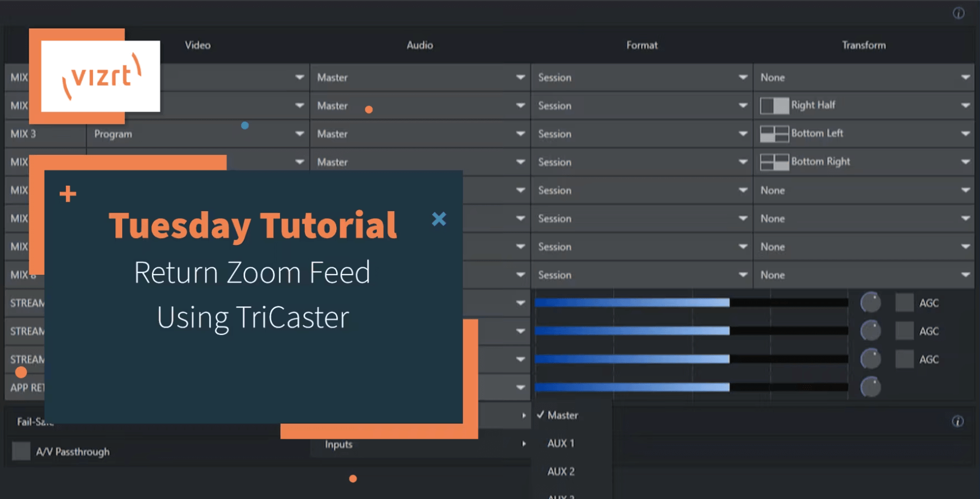Click the gain knob in the second STREAM row

pos(870,330)
